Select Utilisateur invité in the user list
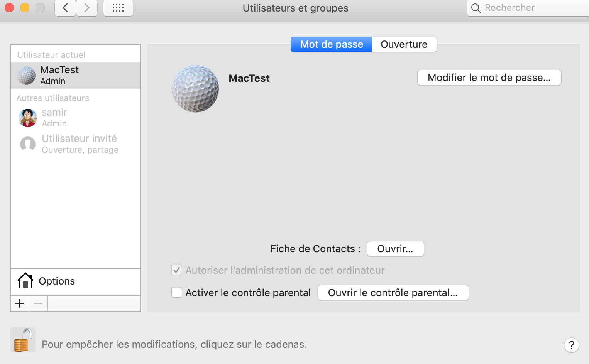Viewport: 589px width, 364px height. point(79,144)
